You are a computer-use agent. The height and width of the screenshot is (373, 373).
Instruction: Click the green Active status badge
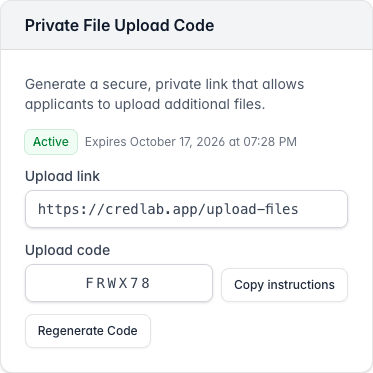(x=51, y=142)
